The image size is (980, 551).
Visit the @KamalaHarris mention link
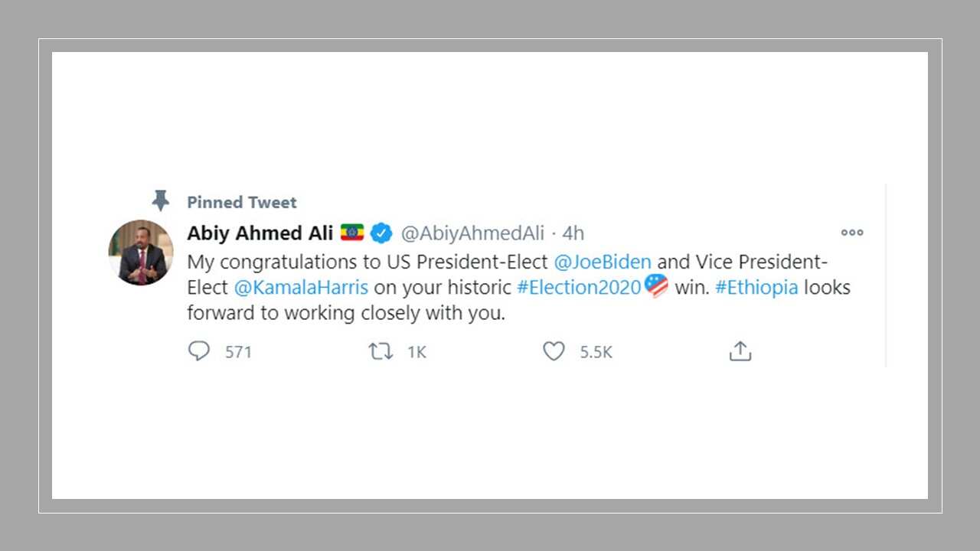pyautogui.click(x=301, y=288)
